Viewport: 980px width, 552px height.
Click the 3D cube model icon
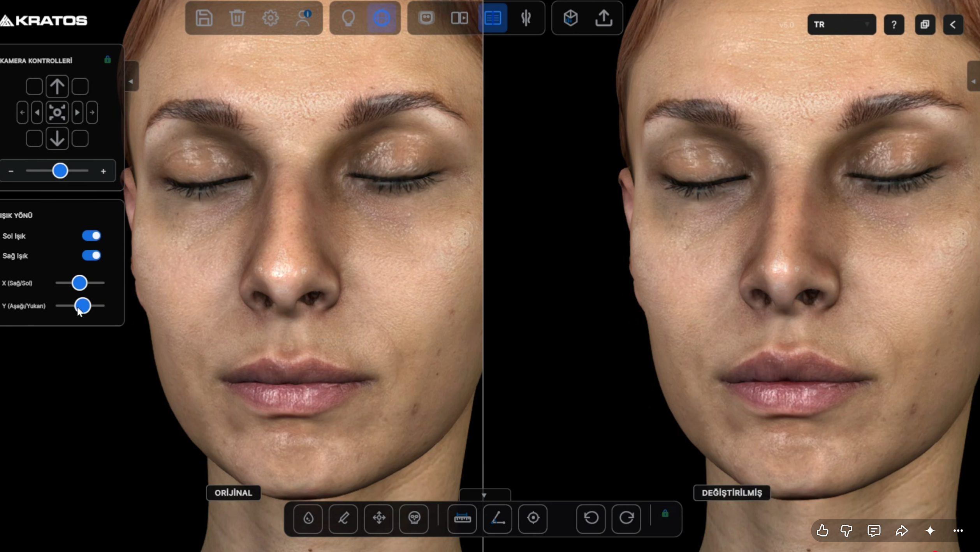(x=570, y=18)
